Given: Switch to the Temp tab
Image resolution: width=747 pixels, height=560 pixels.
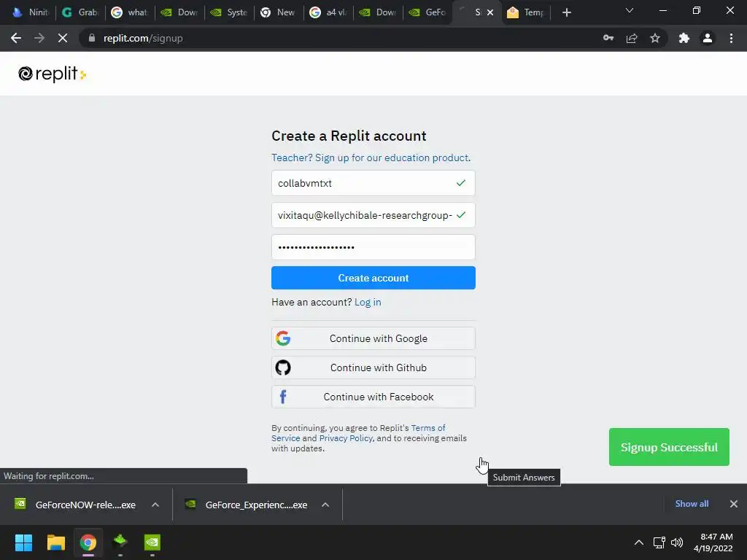Looking at the screenshot, I should click(527, 12).
